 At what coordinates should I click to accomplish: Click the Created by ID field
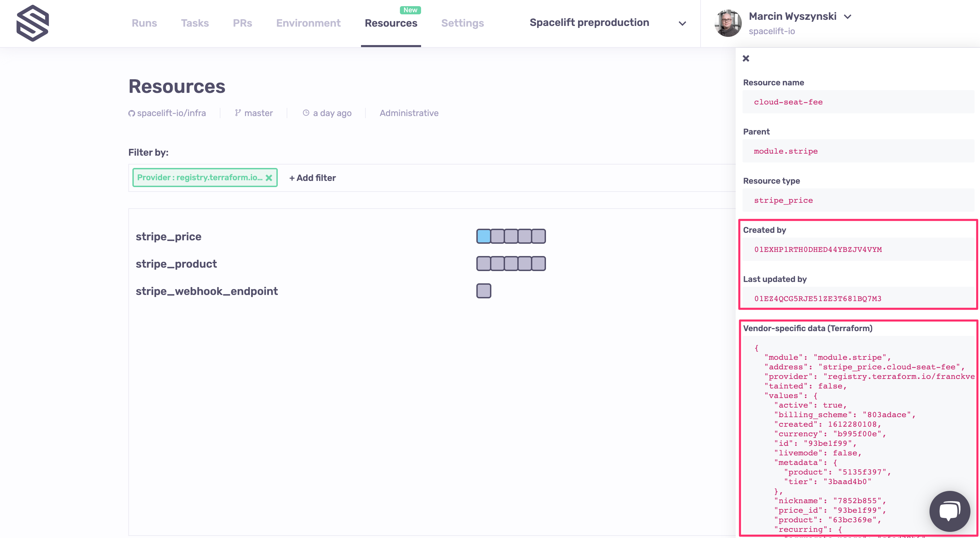(818, 250)
